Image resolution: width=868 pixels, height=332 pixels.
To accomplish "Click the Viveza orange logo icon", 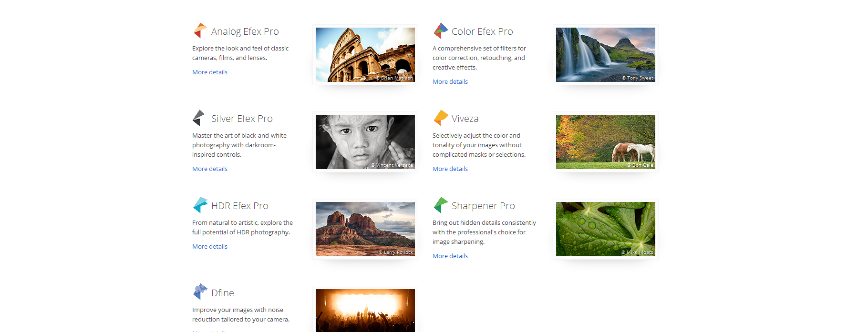I will (441, 118).
